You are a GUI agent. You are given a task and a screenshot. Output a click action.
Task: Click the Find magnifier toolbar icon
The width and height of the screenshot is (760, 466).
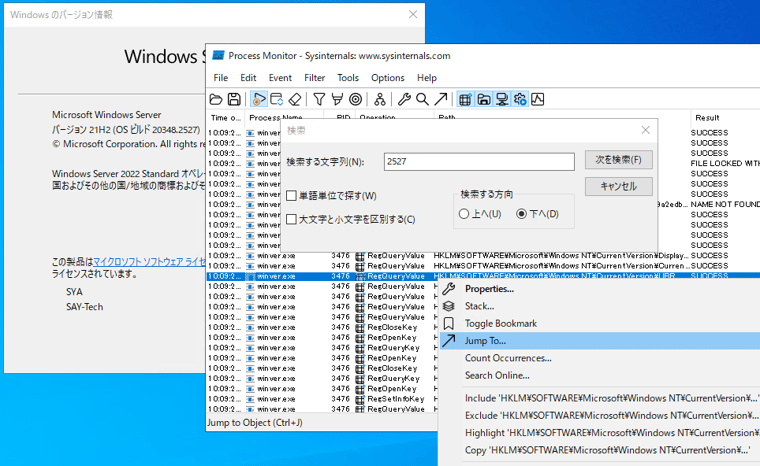coord(422,99)
